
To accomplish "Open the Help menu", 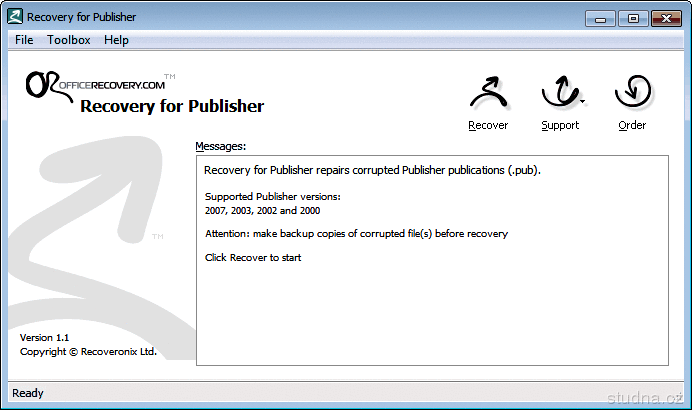I will click(116, 40).
